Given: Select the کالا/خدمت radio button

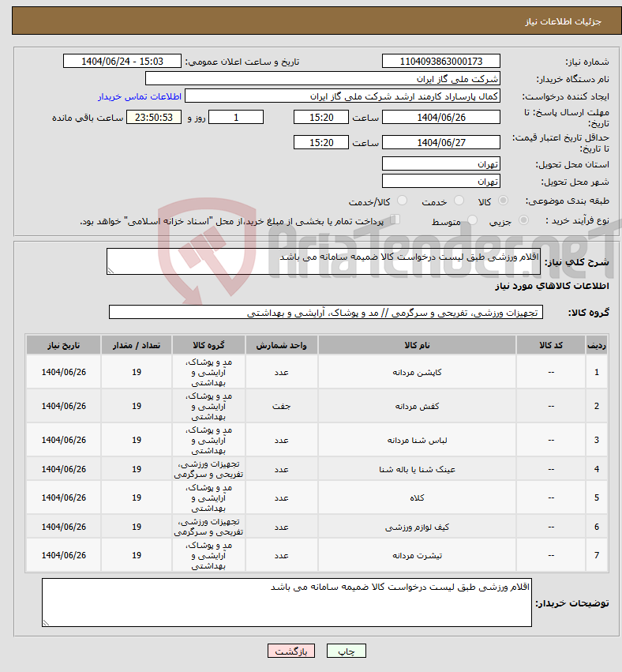Looking at the screenshot, I should pyautogui.click(x=402, y=201).
